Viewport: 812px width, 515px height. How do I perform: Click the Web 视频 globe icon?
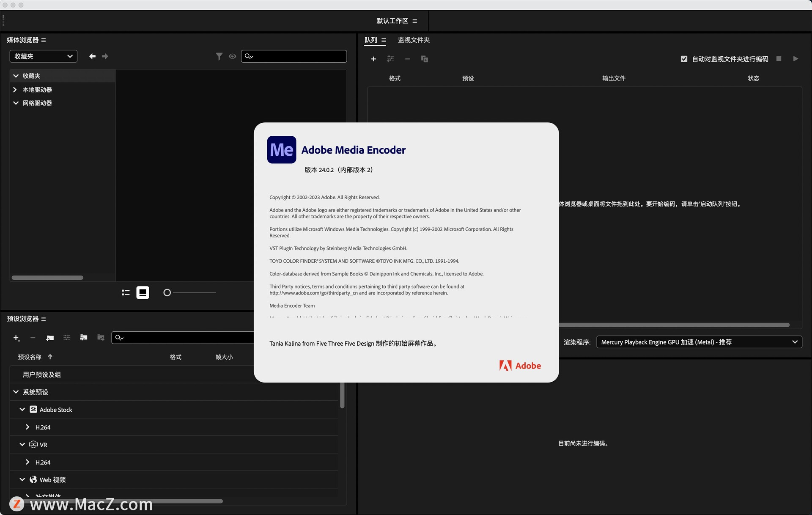pos(33,479)
